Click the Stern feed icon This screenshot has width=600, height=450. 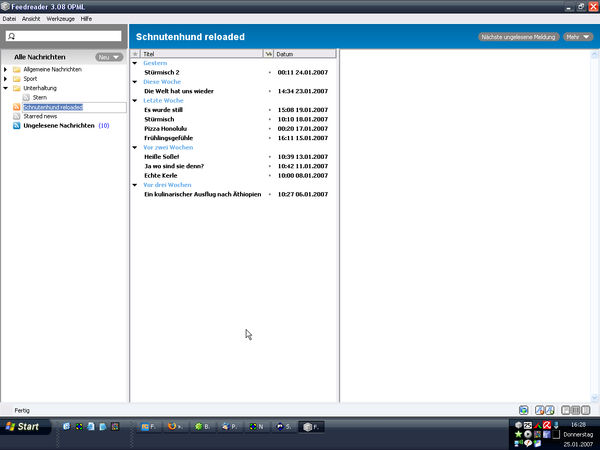tap(26, 97)
